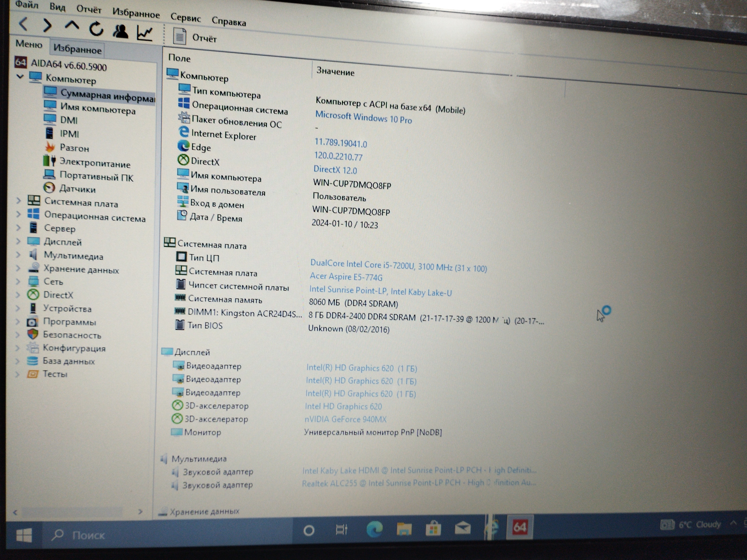Collapse the Компьютер tree node

(x=20, y=76)
